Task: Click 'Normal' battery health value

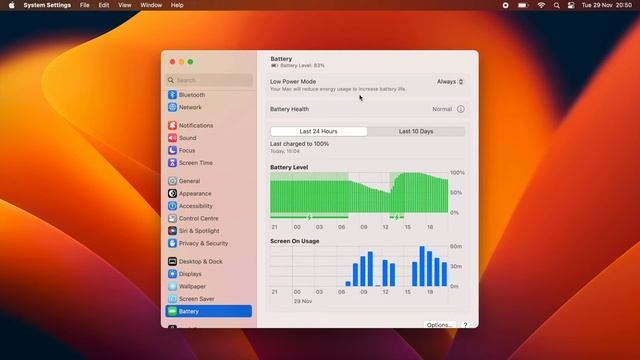Action: (x=442, y=109)
